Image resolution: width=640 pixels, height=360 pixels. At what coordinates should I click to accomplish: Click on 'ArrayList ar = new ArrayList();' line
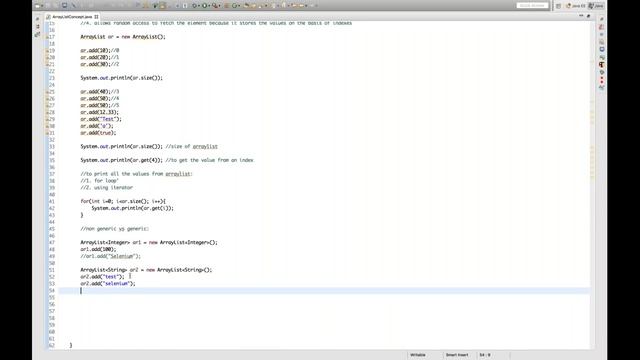(x=123, y=37)
